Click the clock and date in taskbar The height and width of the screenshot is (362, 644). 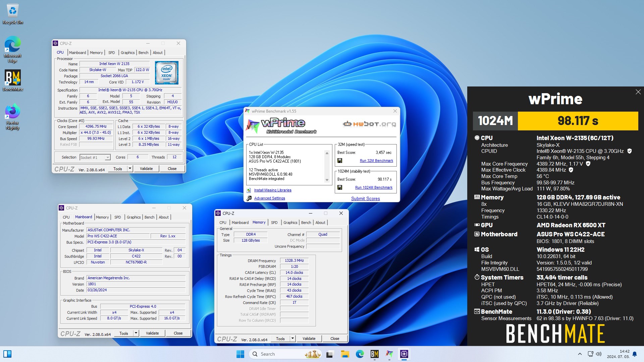tap(618, 354)
